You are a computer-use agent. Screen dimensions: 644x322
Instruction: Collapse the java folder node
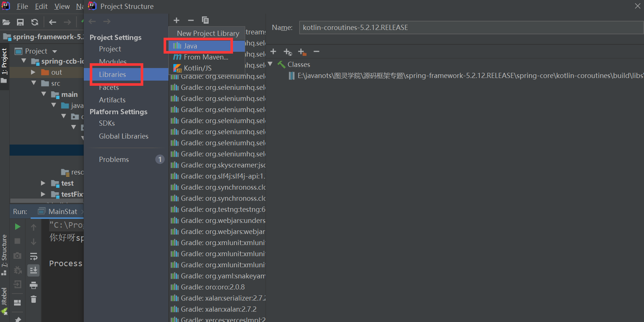pyautogui.click(x=54, y=105)
